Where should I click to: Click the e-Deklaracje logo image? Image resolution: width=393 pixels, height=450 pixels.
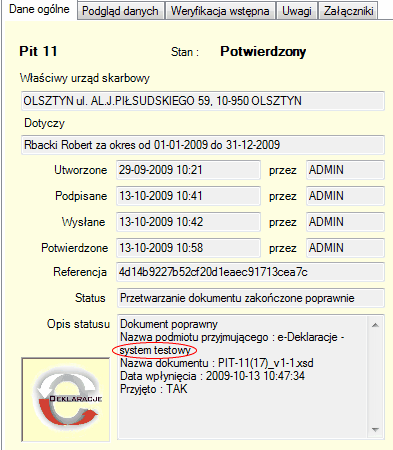66,399
